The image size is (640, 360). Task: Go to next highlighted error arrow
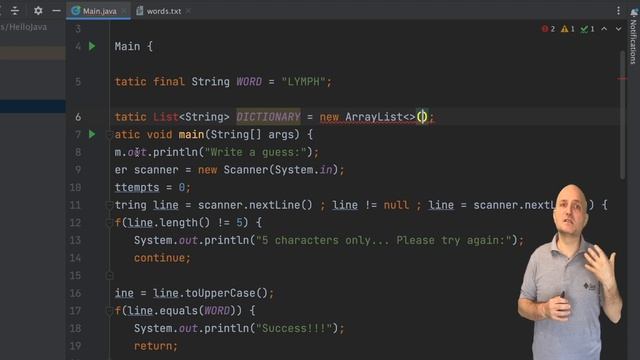[618, 29]
